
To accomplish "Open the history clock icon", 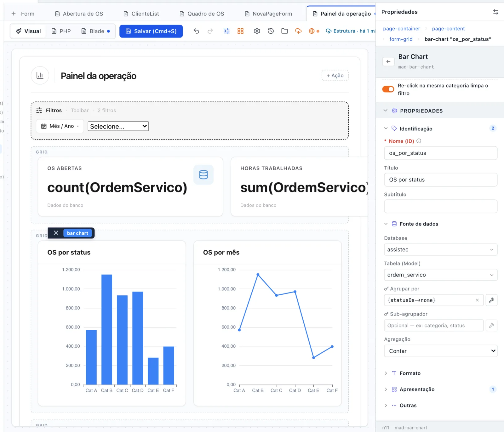I will point(271,31).
